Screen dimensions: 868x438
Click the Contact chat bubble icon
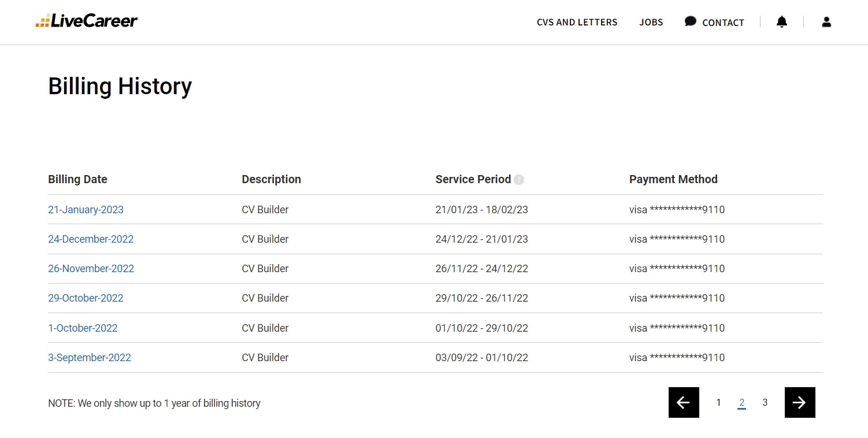pos(690,21)
